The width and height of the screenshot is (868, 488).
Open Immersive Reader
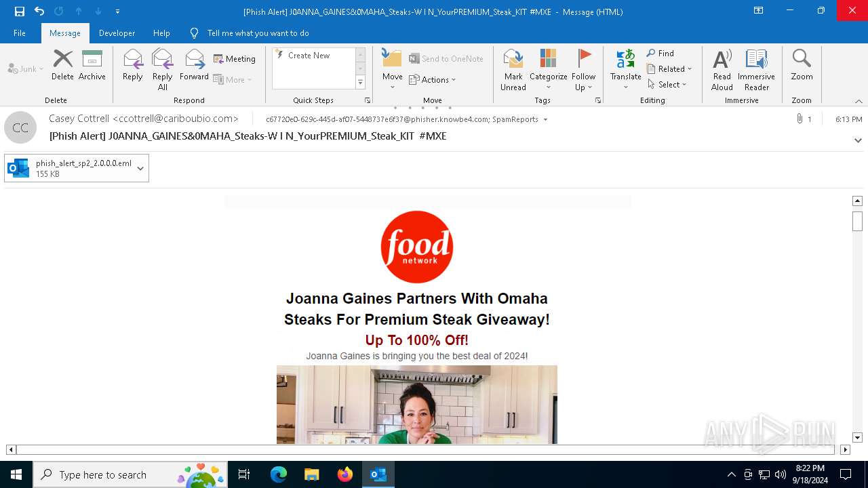(x=756, y=70)
